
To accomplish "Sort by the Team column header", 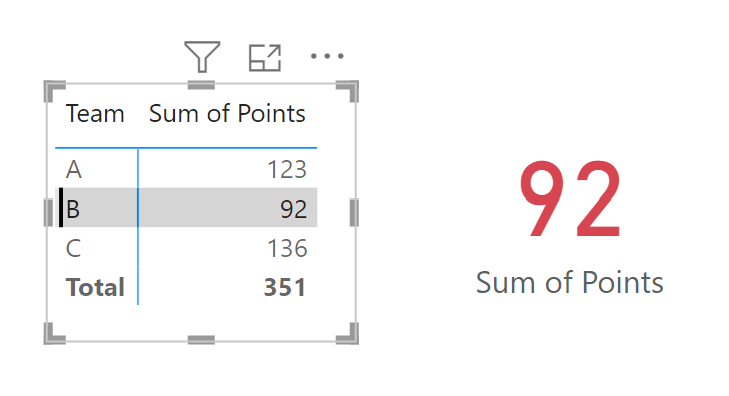I will (95, 114).
